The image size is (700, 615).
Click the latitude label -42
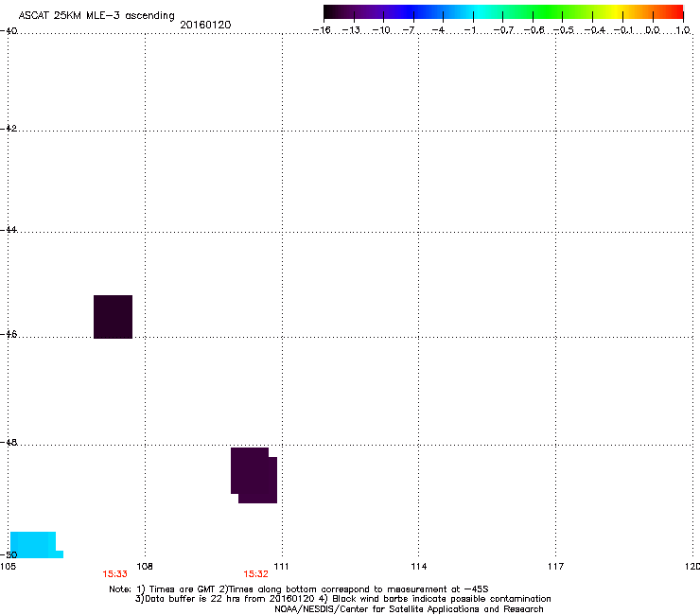point(9,128)
